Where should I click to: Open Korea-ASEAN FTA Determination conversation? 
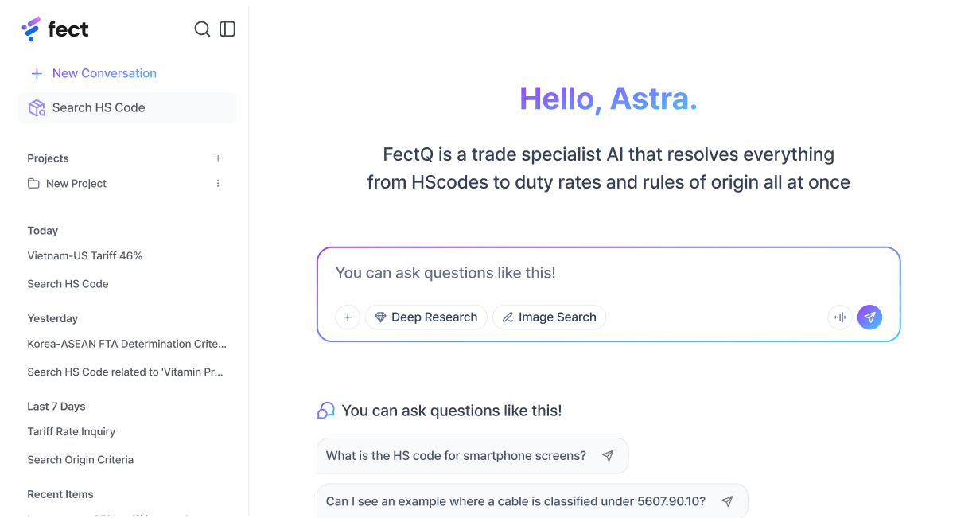point(127,345)
